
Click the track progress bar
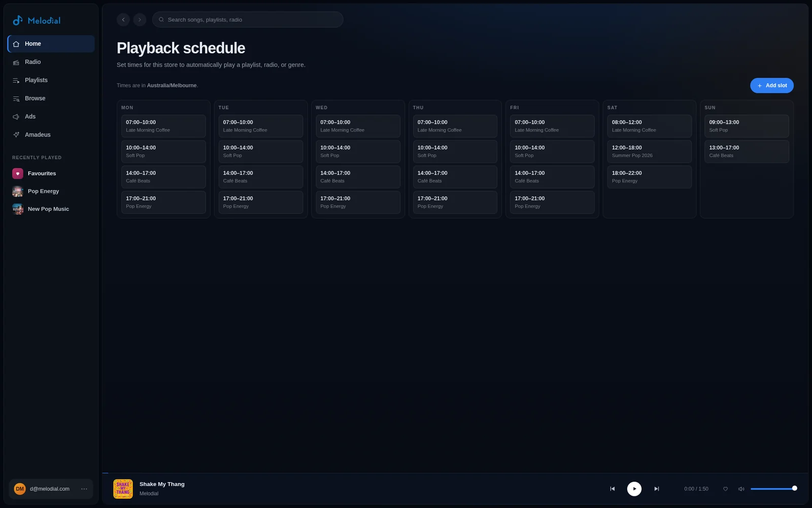pyautogui.click(x=455, y=473)
